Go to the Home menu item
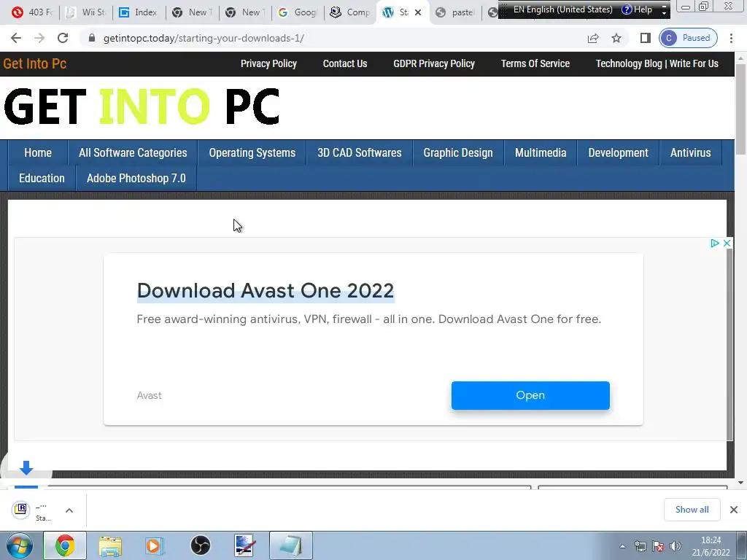The height and width of the screenshot is (560, 747). [38, 153]
